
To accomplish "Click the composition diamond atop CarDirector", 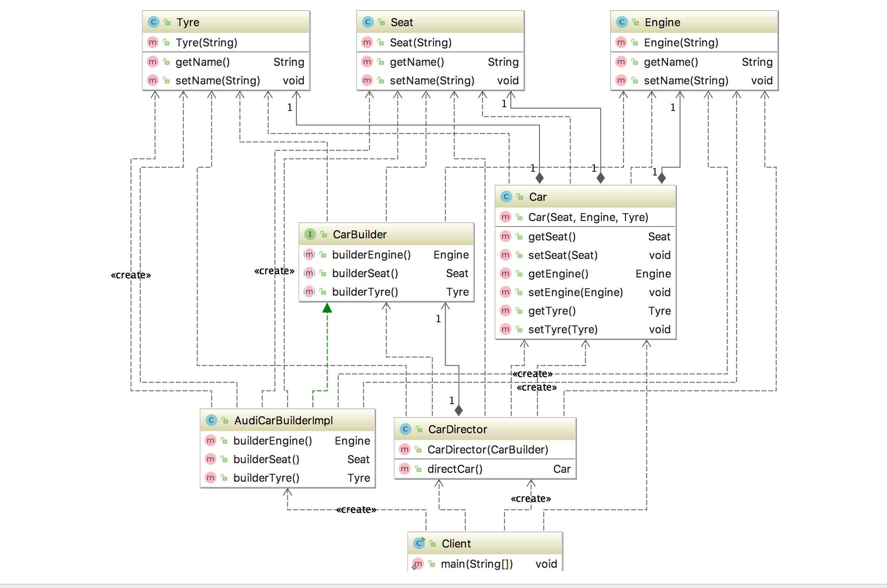I will (459, 410).
